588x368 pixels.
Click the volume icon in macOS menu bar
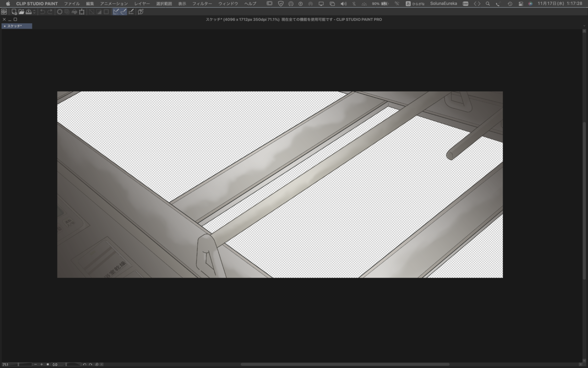(x=343, y=3)
